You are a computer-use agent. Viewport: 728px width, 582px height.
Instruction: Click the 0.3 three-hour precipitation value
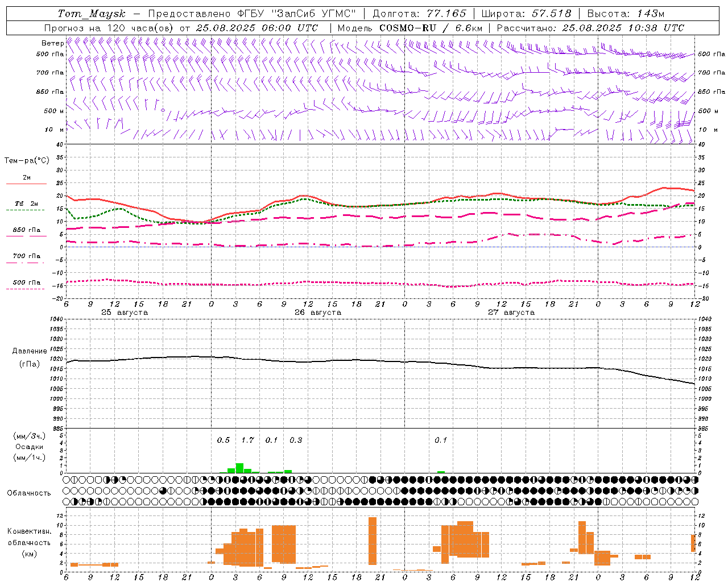click(296, 440)
